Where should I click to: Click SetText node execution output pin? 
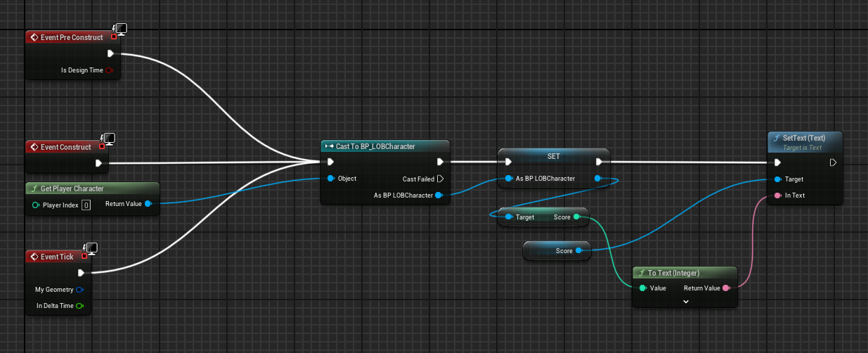pos(833,162)
